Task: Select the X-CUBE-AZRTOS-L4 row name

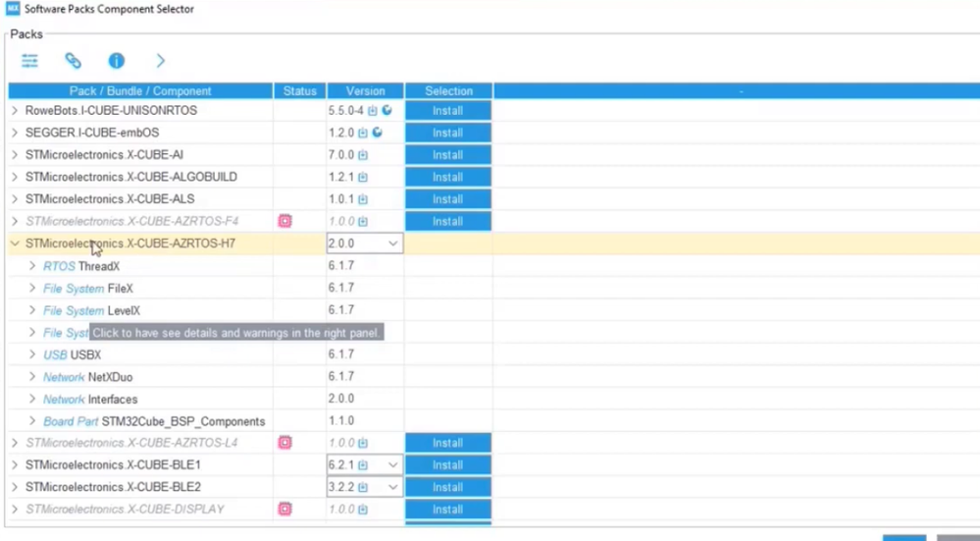Action: pos(131,443)
